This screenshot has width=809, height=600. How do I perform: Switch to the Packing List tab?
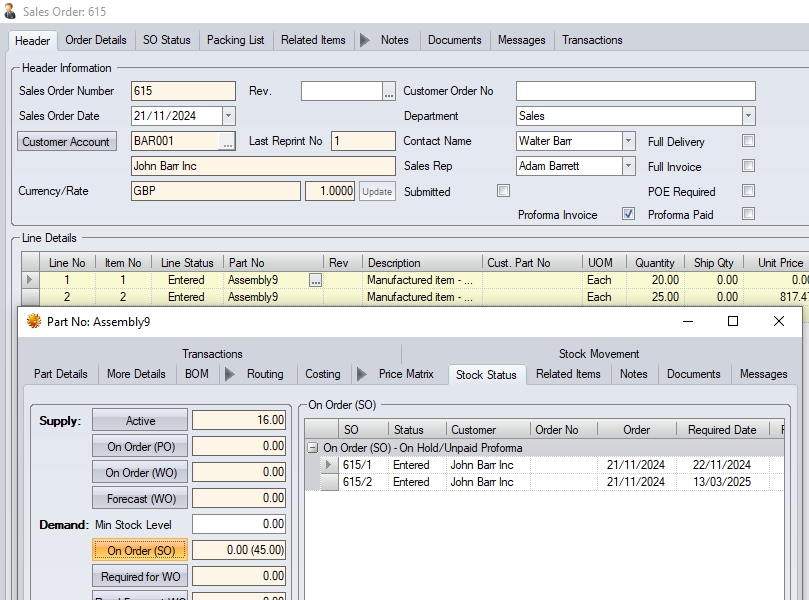tap(235, 40)
